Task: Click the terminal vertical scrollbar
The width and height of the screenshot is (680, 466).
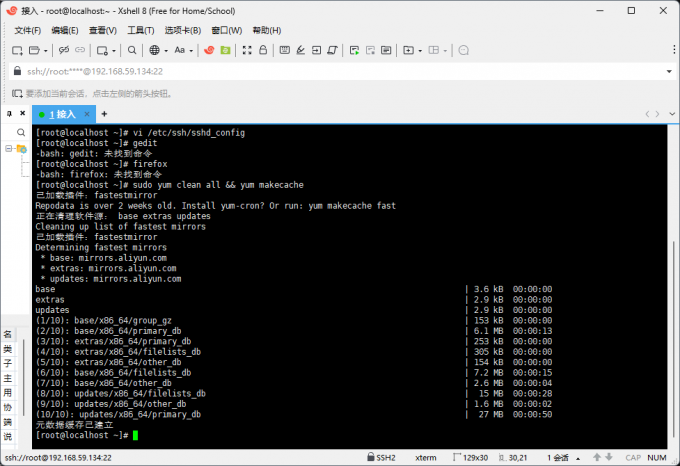Action: tap(673, 338)
